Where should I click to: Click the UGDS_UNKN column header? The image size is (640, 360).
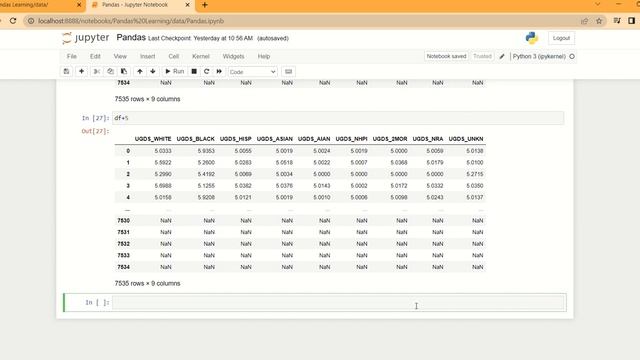(466, 139)
